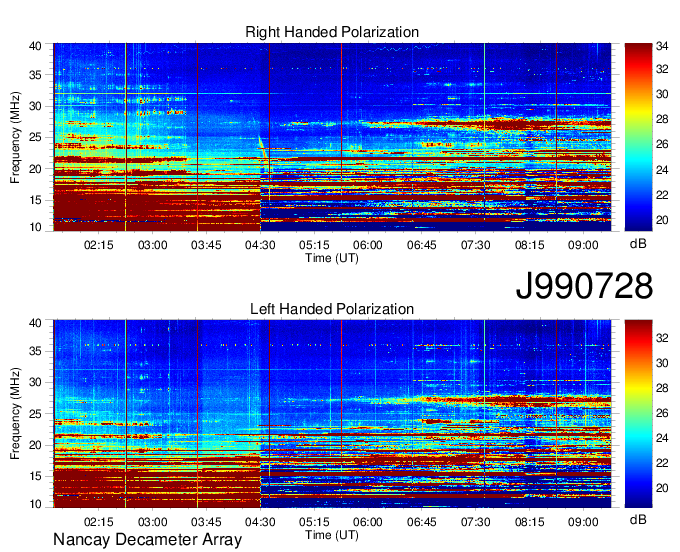
Task: Click the '32' value on Left Handed color bar
Action: [x=662, y=338]
